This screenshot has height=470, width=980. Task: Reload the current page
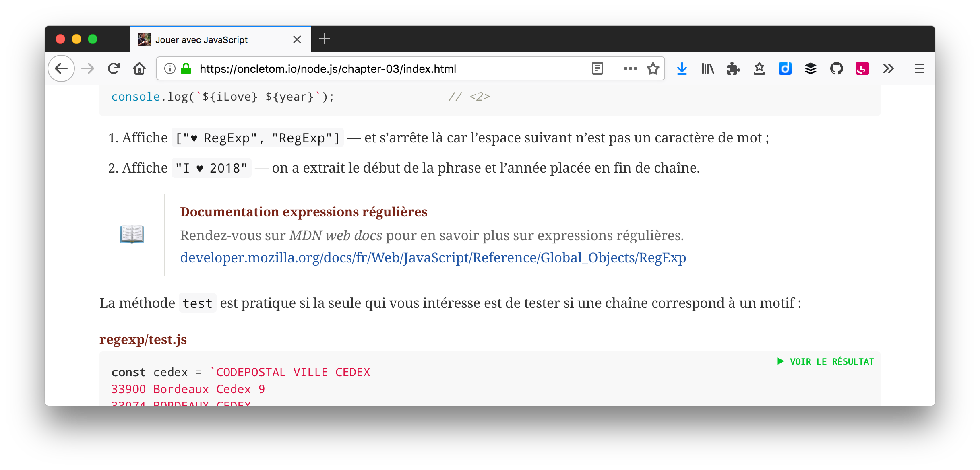point(114,69)
